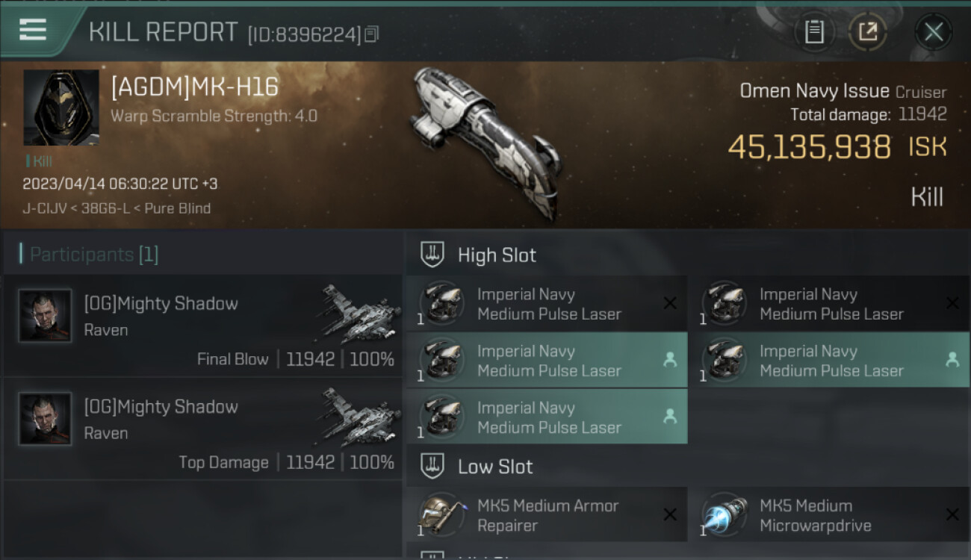Select the third-row Imperial Navy Pulse Laser
The width and height of the screenshot is (971, 560).
click(x=547, y=417)
